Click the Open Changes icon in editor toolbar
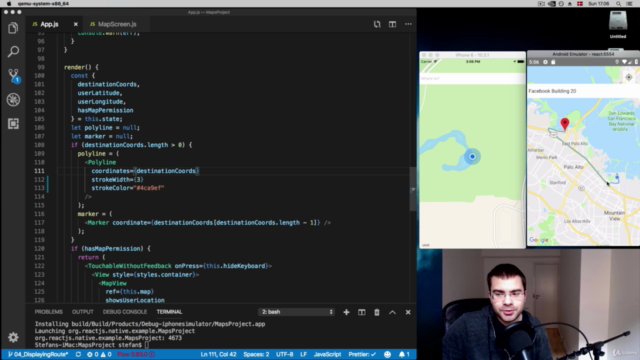Screen dimensions: 640x360 pyautogui.click(x=377, y=24)
